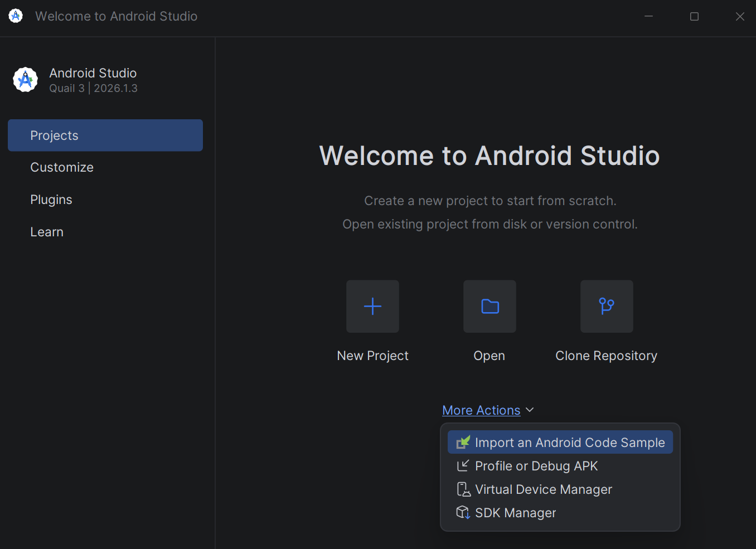Minimize the Welcome to Android Studio window
756x549 pixels.
pyautogui.click(x=649, y=16)
